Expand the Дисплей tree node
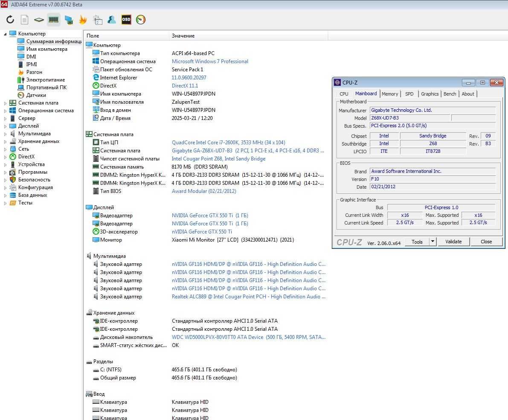This screenshot has height=420, width=508. click(5, 126)
